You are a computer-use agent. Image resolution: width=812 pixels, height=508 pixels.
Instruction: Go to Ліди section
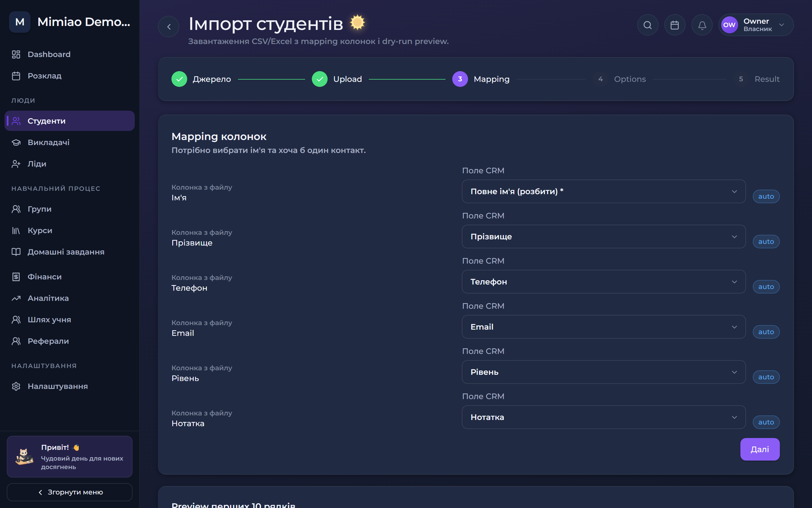point(69,164)
